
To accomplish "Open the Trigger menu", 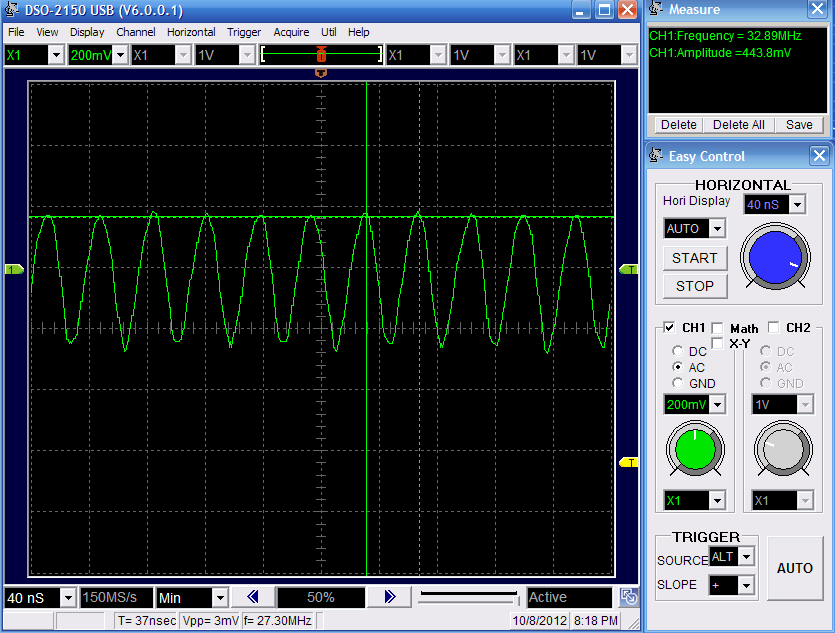I will pos(244,32).
